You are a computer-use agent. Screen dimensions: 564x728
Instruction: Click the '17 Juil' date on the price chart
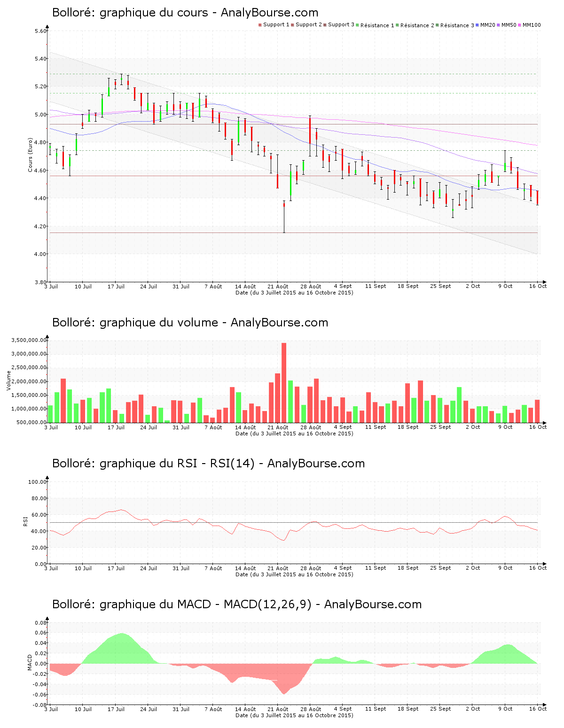116,287
